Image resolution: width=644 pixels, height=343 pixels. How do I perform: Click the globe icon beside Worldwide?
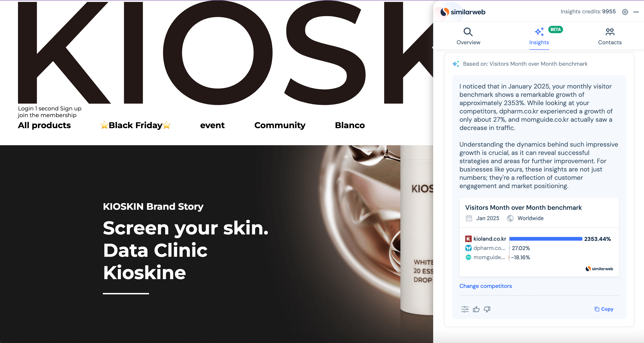point(510,218)
